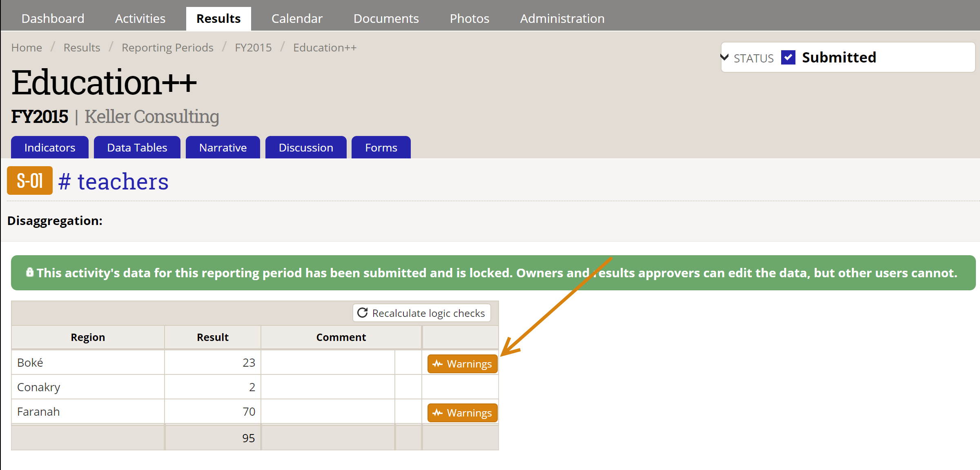Navigate to FY2015 breadcrumb
This screenshot has height=470, width=980.
[253, 48]
